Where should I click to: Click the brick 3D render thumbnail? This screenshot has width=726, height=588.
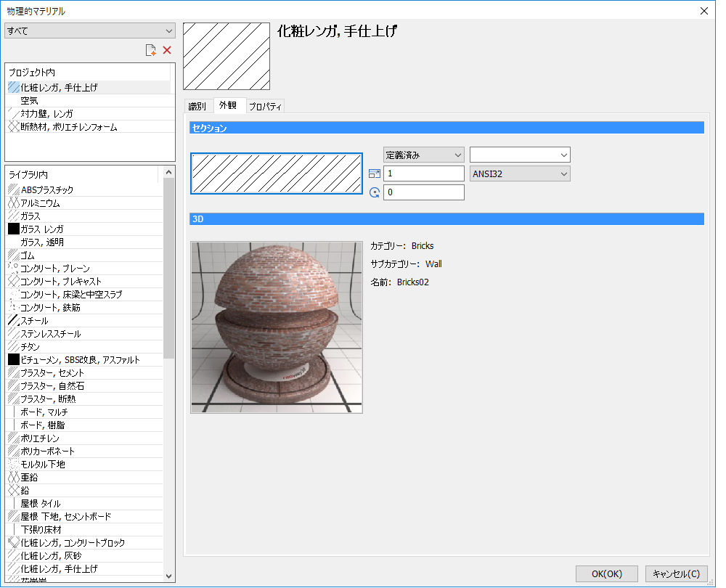pyautogui.click(x=277, y=327)
